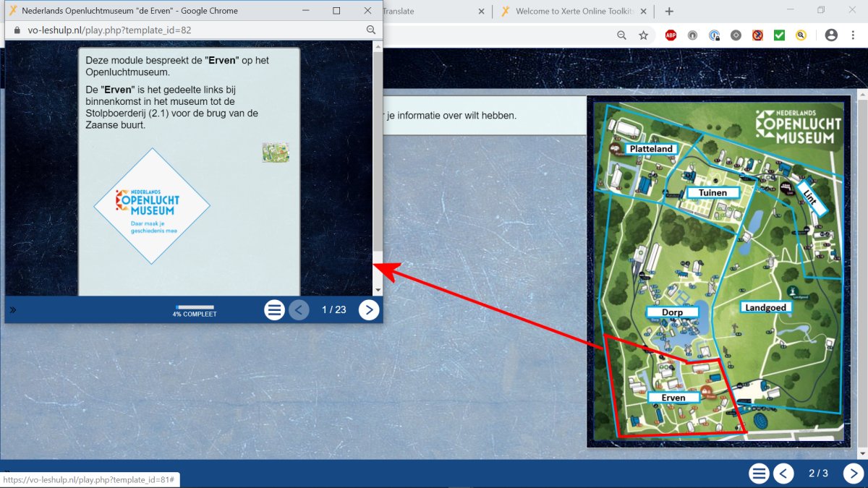Viewport: 868px width, 488px height.
Task: Close the Xerte Online Toolkits tab
Action: point(645,12)
